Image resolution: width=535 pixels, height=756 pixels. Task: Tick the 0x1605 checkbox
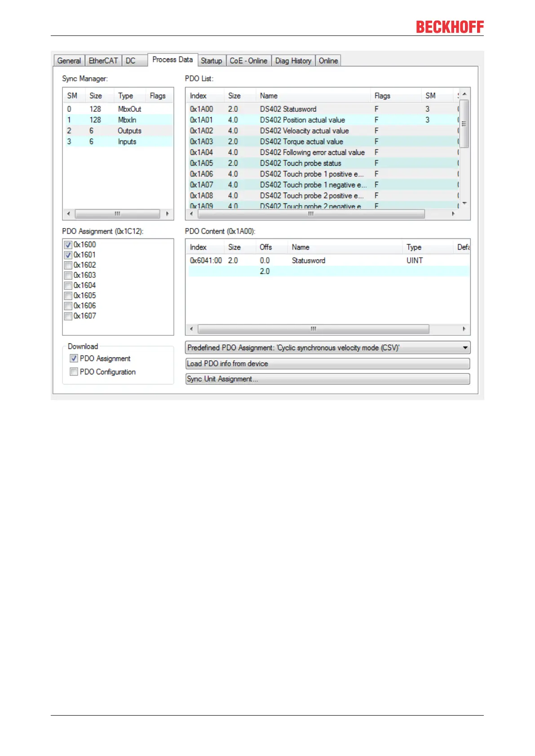(68, 296)
